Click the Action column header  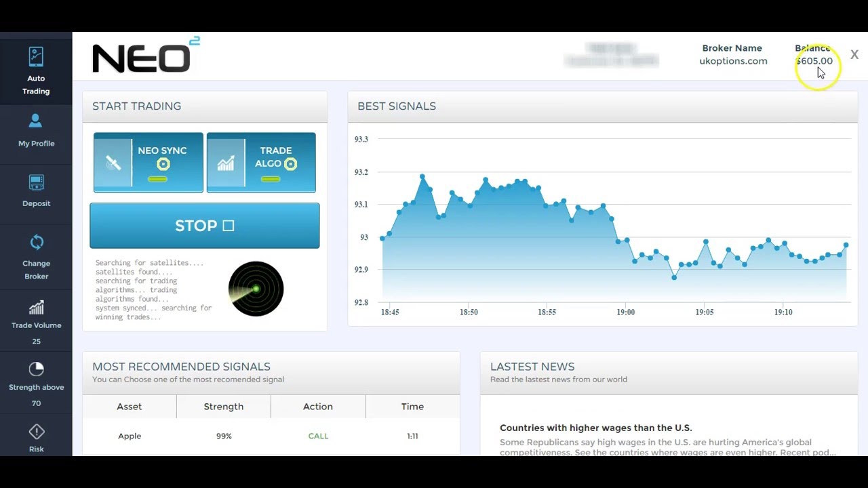317,407
